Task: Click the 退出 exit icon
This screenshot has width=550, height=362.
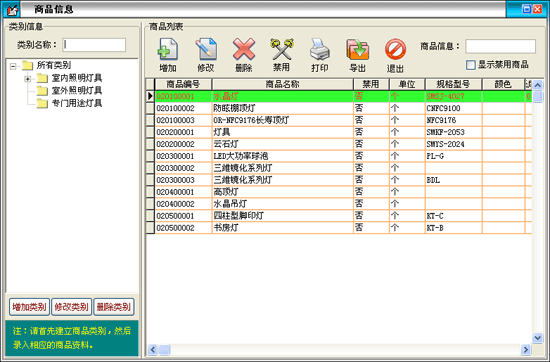Action: 395,49
